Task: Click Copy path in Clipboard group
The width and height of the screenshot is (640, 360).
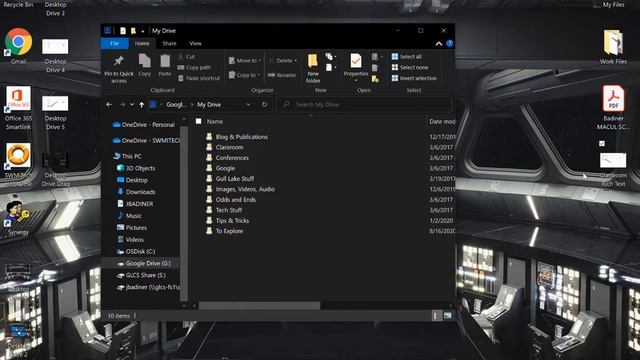Action: tap(194, 67)
